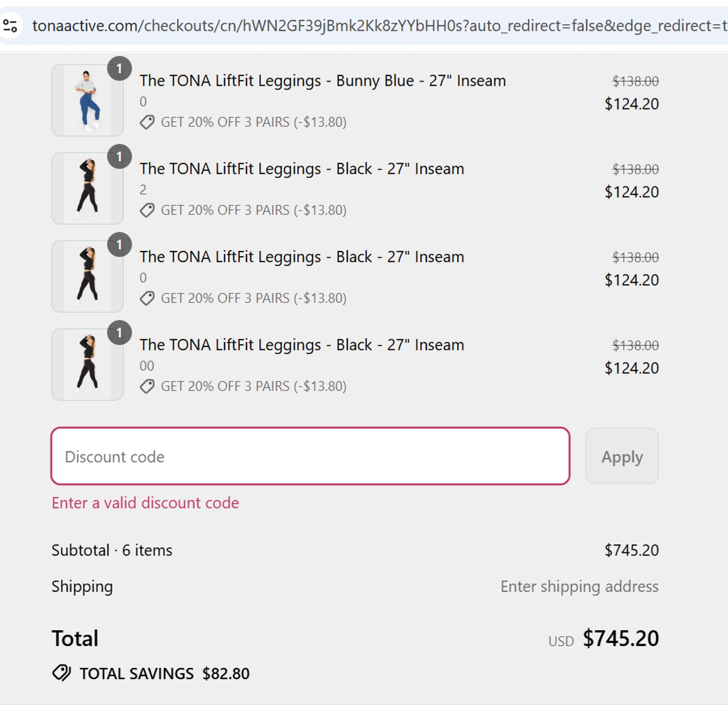Click size "00" variant text
The height and width of the screenshot is (707, 728).
147,366
